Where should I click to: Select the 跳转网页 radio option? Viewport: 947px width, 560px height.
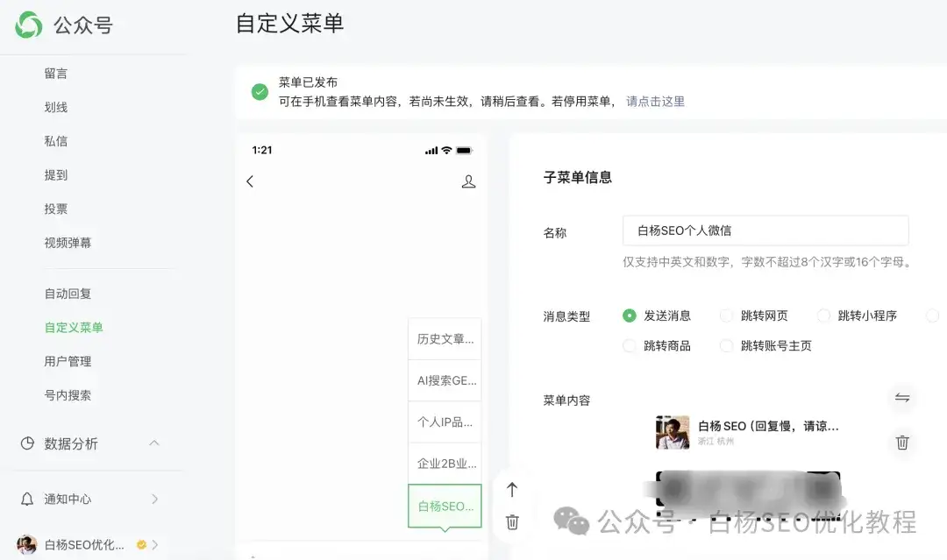point(727,315)
